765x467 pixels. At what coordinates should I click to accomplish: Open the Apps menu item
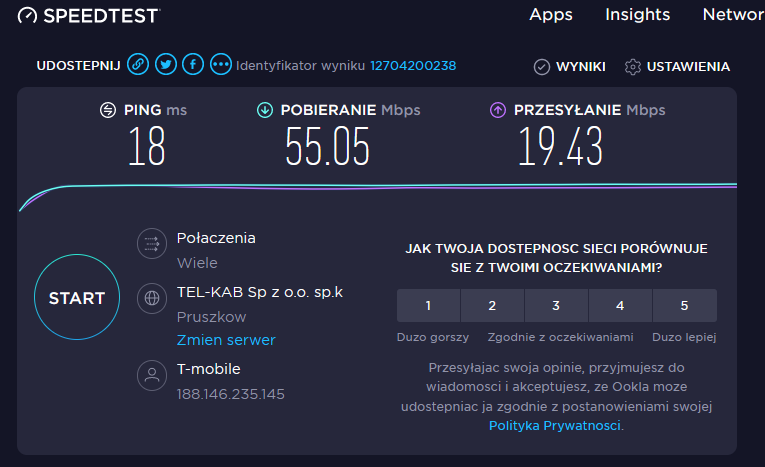pyautogui.click(x=551, y=15)
